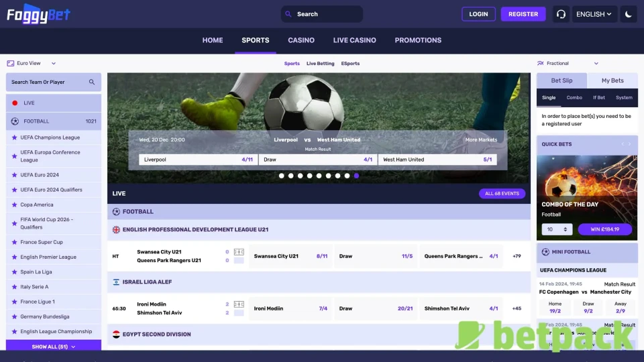Open France Ligue 1 league
The image size is (644, 362).
(54, 302)
